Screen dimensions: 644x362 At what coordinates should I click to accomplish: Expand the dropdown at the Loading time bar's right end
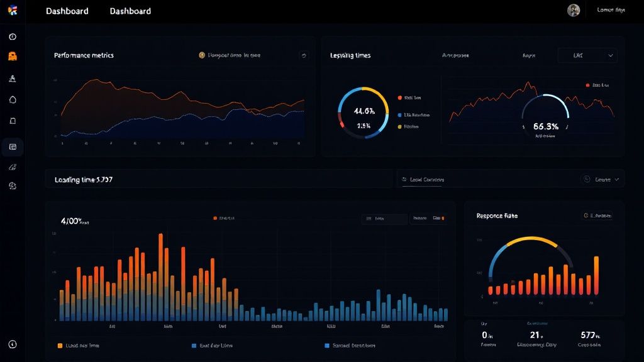tap(608, 179)
